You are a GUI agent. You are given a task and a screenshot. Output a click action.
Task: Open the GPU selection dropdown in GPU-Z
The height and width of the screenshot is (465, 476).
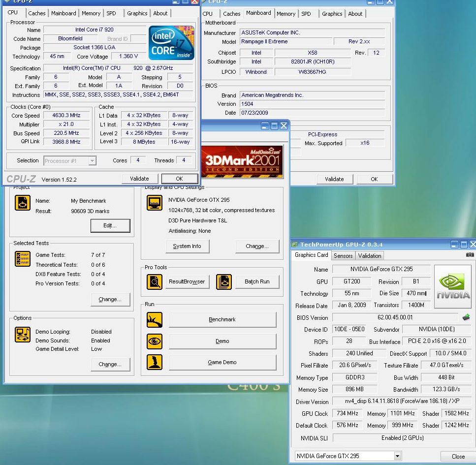[397, 456]
